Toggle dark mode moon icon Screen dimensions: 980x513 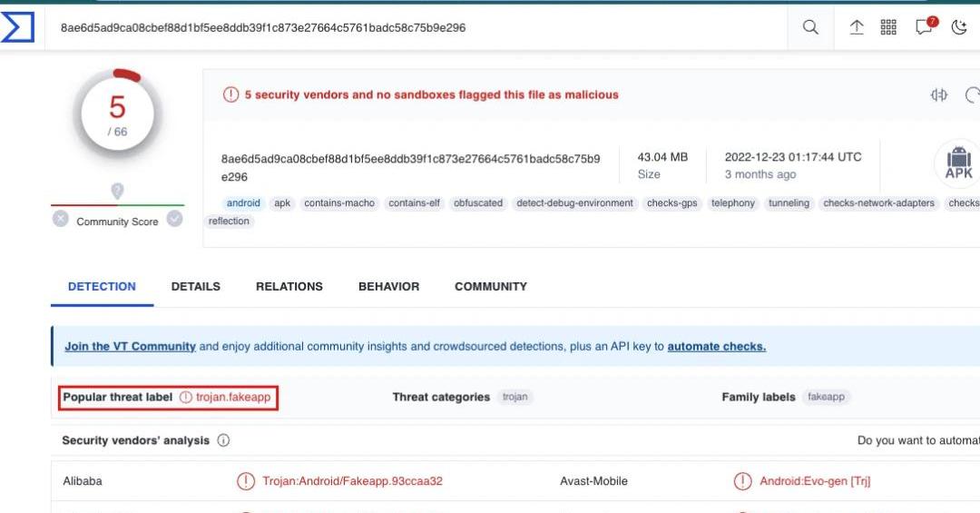tap(959, 27)
